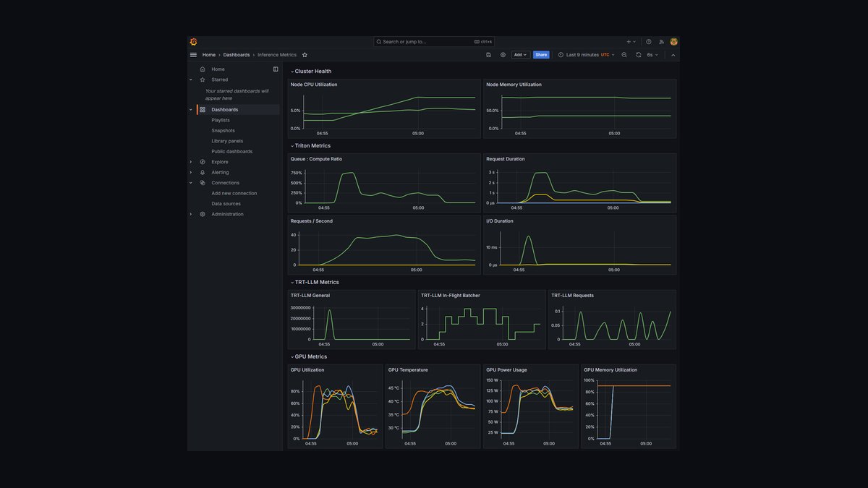Click the I/O Duration panel title

click(500, 221)
